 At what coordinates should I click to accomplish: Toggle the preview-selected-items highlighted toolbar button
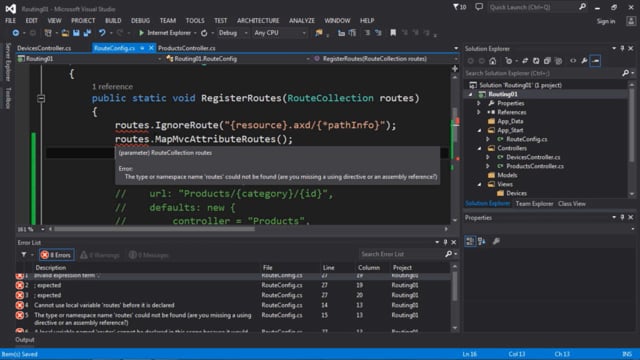pyautogui.click(x=596, y=61)
